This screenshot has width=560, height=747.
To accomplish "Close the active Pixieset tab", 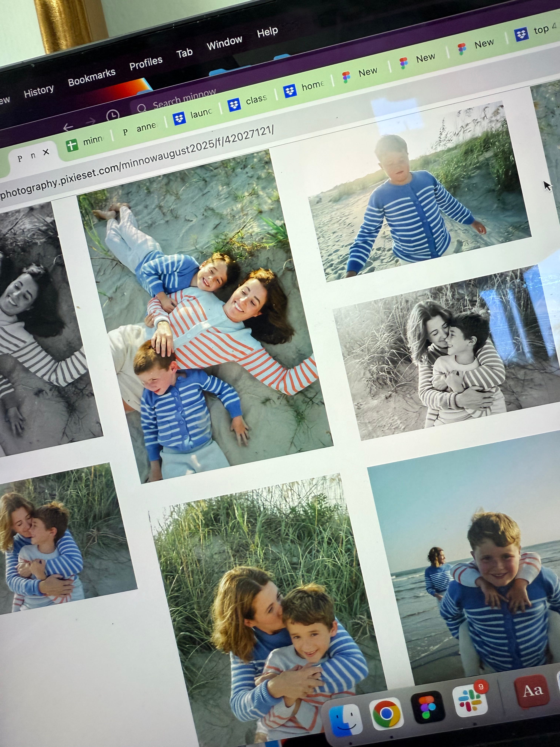I will [x=46, y=152].
